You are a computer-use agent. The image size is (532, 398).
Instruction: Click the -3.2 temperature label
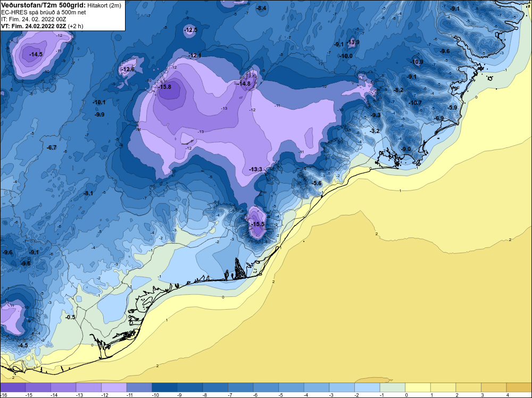[x=374, y=131]
